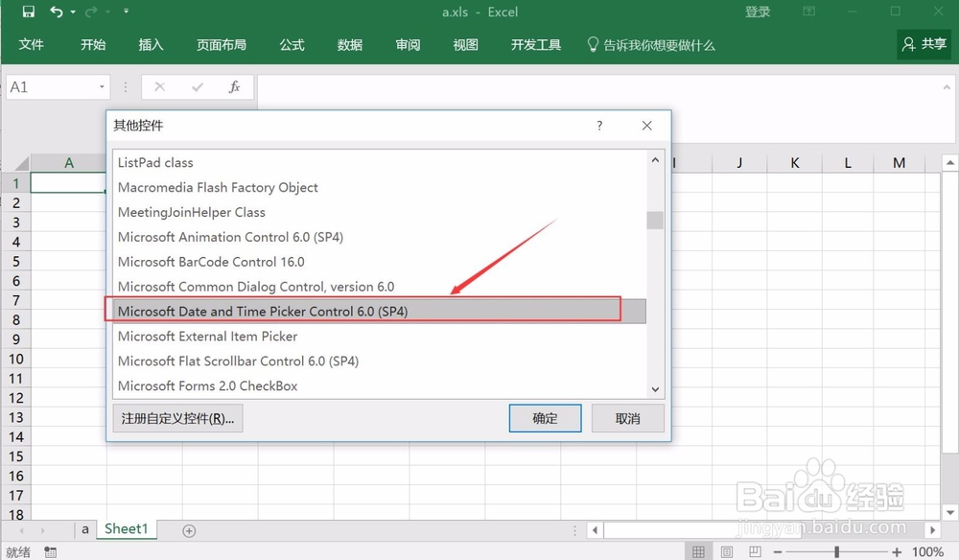Click the 注册自定义控件(R)... button
959x560 pixels.
tap(178, 418)
